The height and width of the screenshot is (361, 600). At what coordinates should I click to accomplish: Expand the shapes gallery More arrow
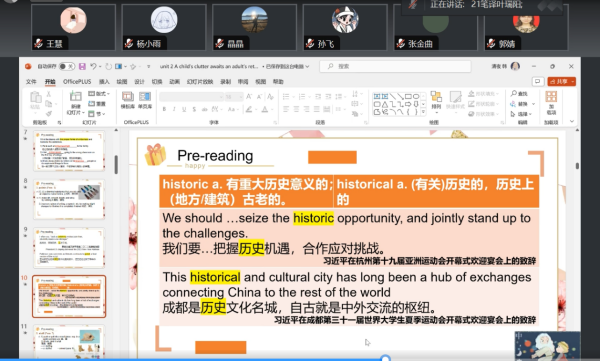pos(423,112)
